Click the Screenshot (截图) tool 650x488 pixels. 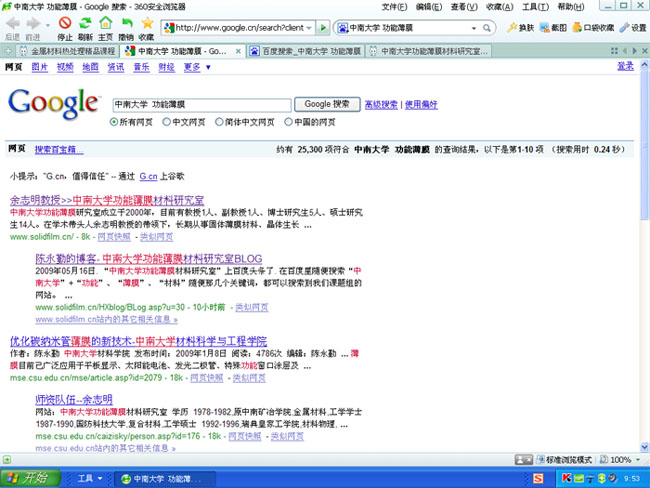pyautogui.click(x=553, y=27)
